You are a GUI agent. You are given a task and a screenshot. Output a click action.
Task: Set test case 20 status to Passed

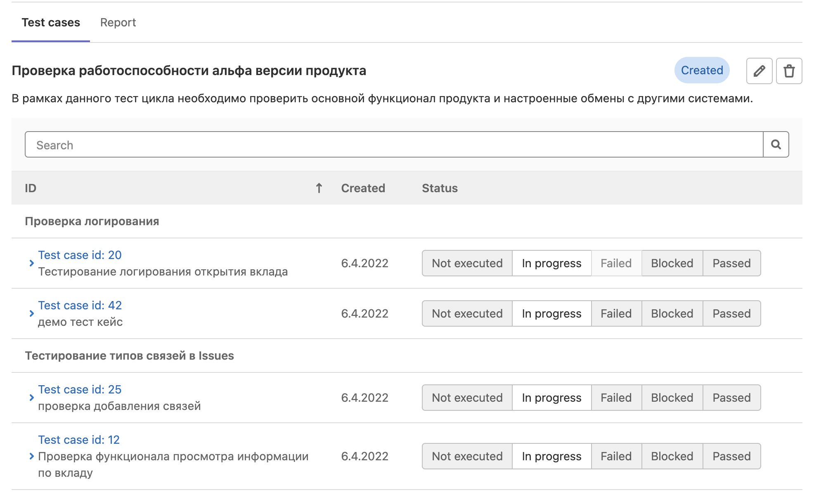click(x=731, y=263)
